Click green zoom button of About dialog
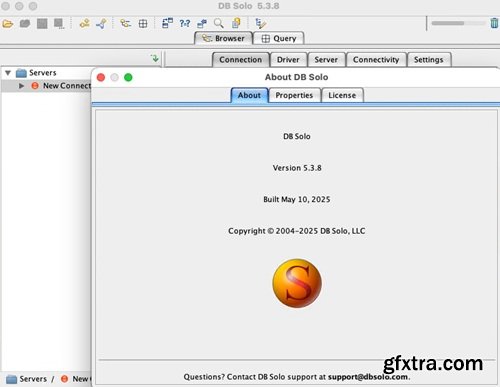This screenshot has width=500, height=387. click(x=128, y=77)
